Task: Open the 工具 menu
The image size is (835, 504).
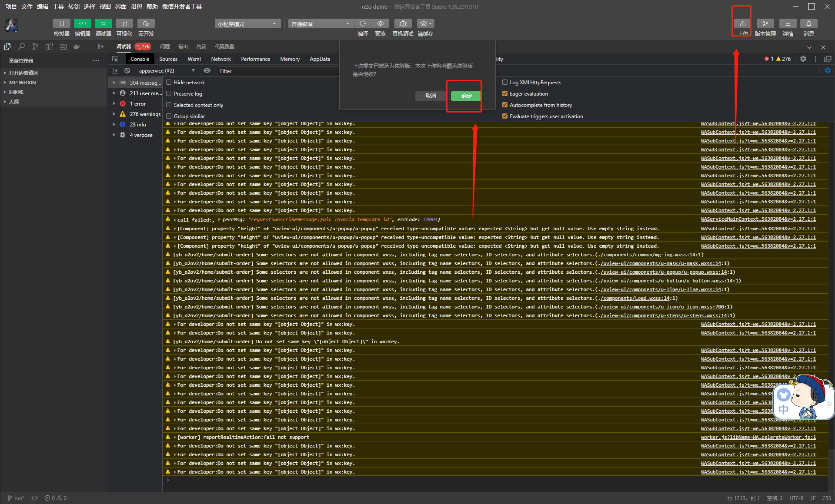Action: pyautogui.click(x=58, y=7)
